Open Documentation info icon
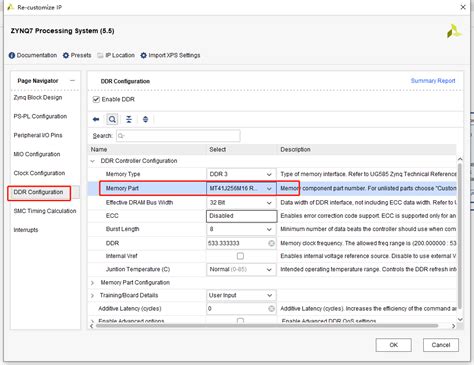The width and height of the screenshot is (474, 365). [12, 55]
